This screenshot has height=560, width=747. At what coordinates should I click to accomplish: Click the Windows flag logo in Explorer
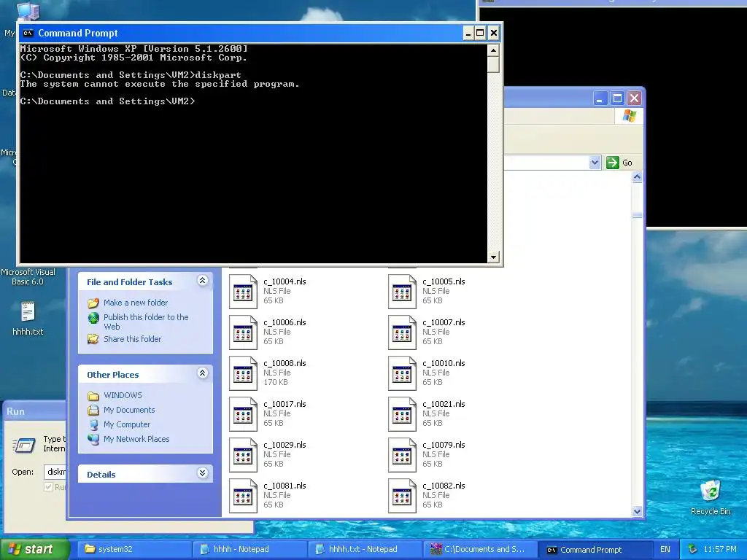pyautogui.click(x=630, y=116)
